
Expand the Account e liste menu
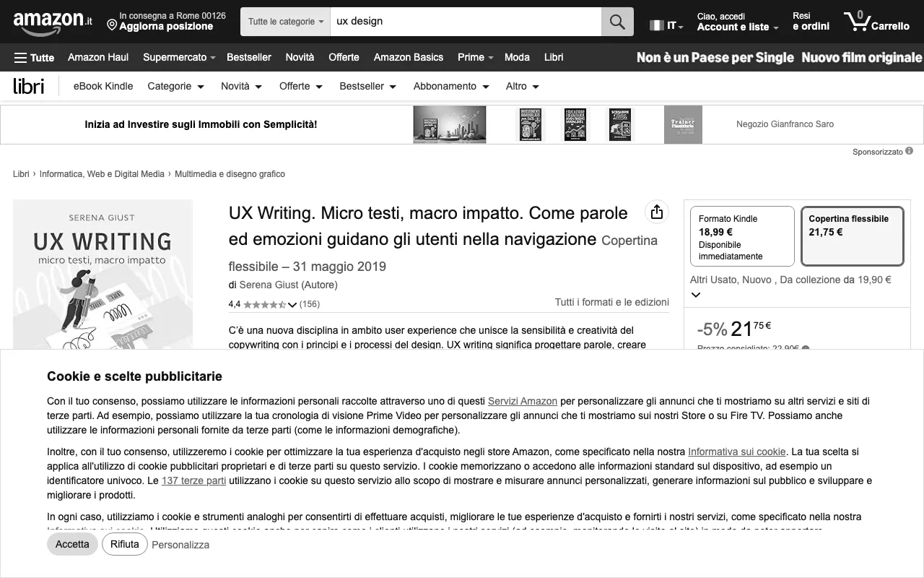click(738, 22)
